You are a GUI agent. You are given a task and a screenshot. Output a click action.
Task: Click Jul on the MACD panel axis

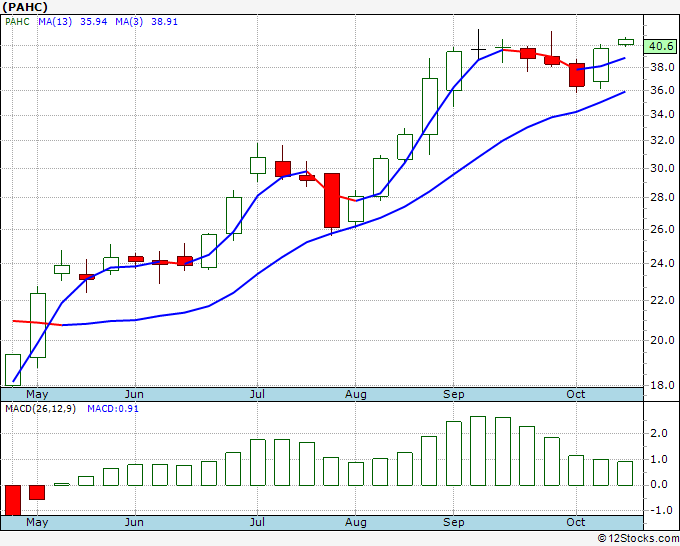point(257,523)
